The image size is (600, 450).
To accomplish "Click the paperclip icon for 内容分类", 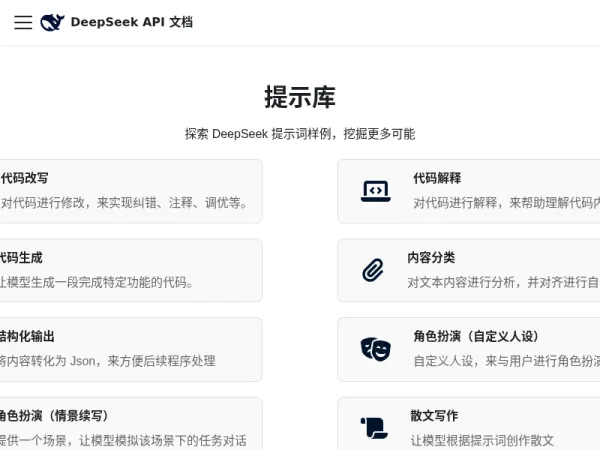I will pos(373,270).
